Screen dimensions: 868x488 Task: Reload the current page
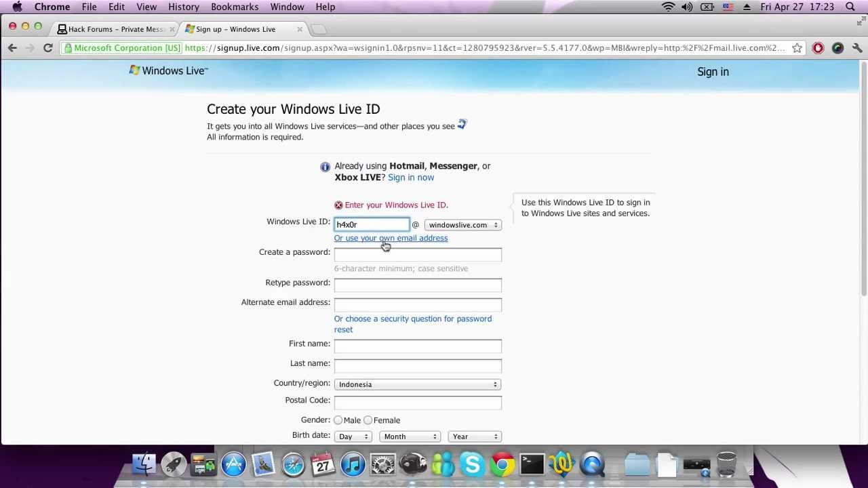click(47, 48)
